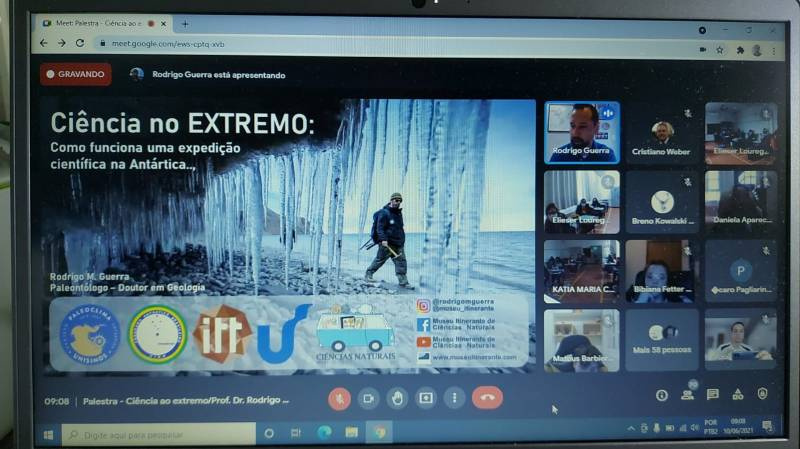Open volume control in system tray
The height and width of the screenshot is (449, 800).
(x=694, y=428)
